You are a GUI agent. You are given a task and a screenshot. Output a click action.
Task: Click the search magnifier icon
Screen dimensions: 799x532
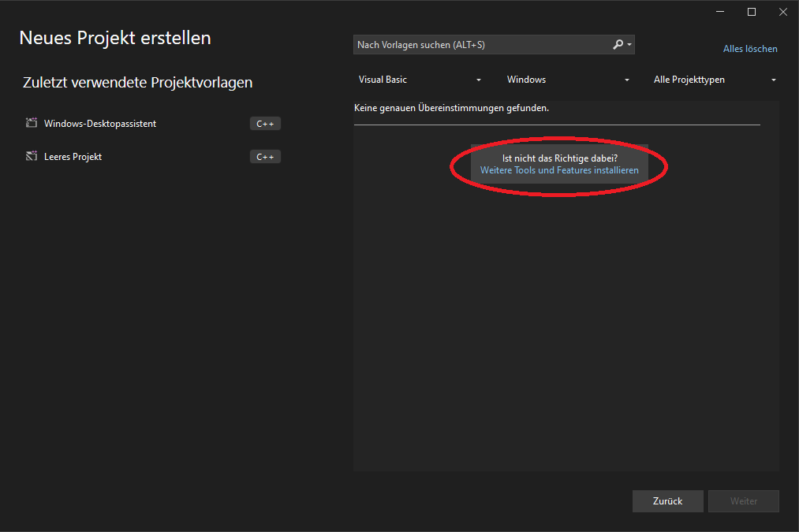(618, 45)
